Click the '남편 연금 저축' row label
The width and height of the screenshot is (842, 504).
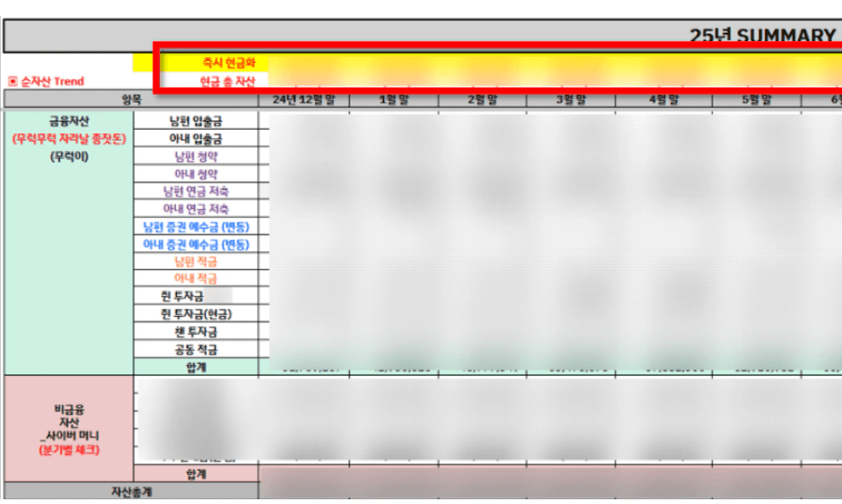196,191
